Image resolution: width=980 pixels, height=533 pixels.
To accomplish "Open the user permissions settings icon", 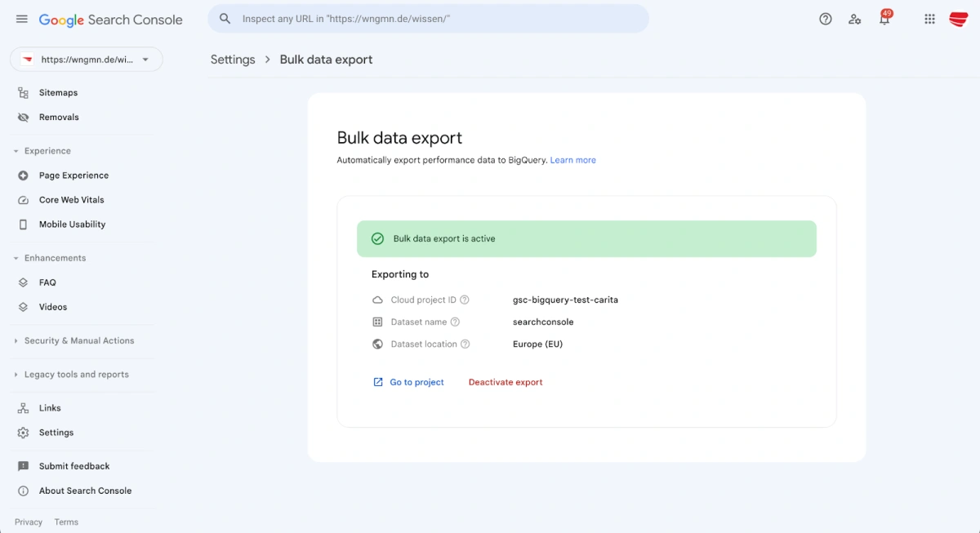I will tap(855, 19).
